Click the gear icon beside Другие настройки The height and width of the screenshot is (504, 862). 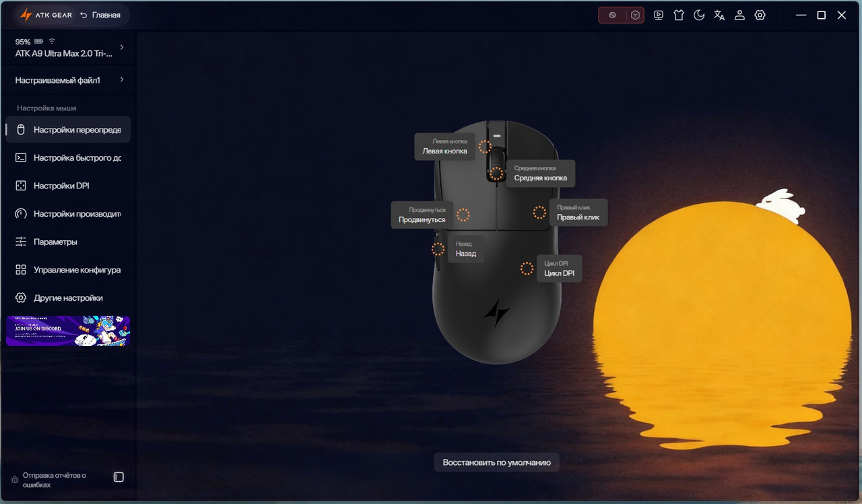pos(21,297)
